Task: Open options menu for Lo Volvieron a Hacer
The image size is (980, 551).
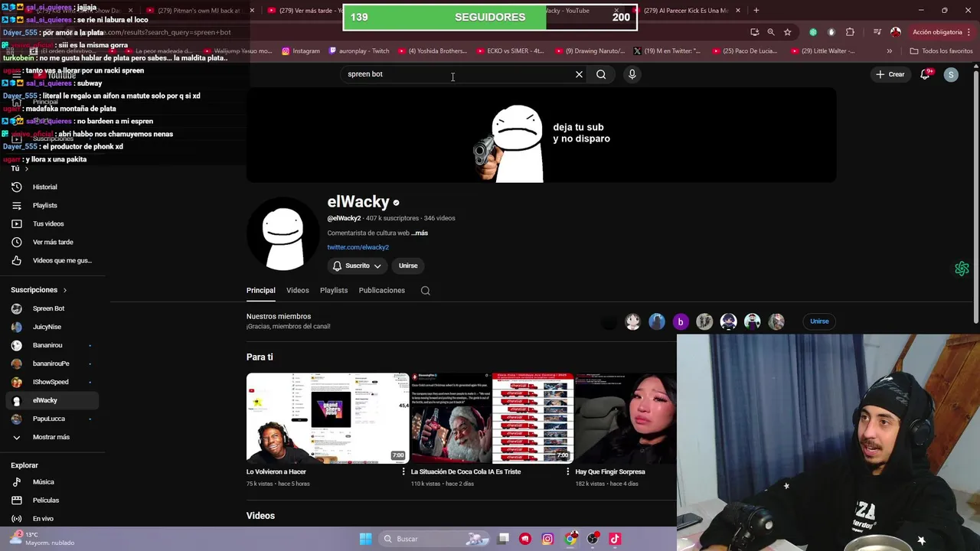Action: (403, 472)
